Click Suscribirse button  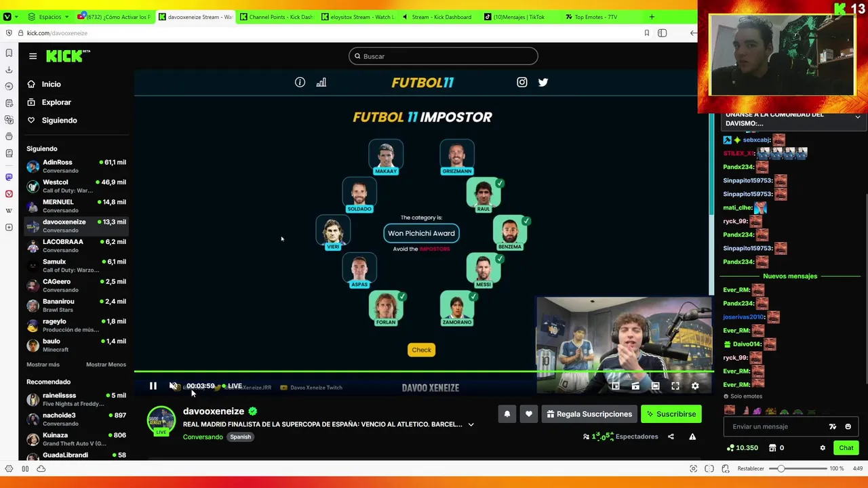(x=671, y=414)
